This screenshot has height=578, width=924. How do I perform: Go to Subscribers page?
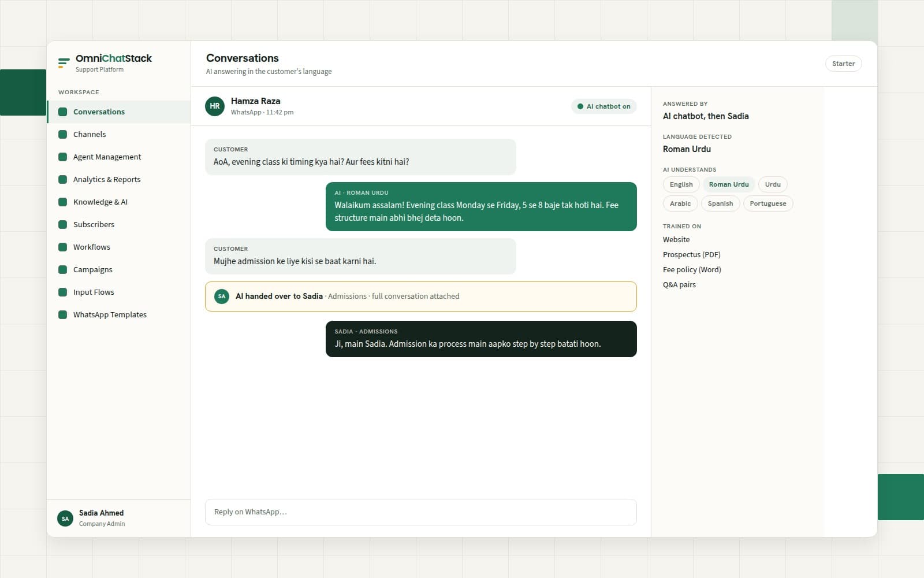pos(119,225)
